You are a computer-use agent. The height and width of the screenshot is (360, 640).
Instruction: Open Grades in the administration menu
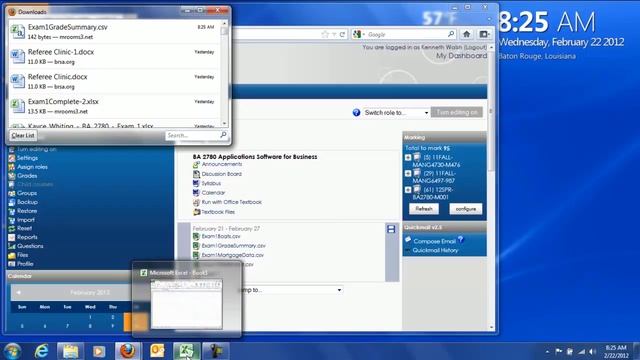27,176
